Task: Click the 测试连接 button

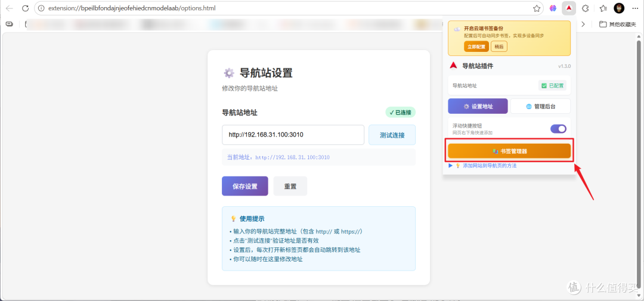Action: 392,135
